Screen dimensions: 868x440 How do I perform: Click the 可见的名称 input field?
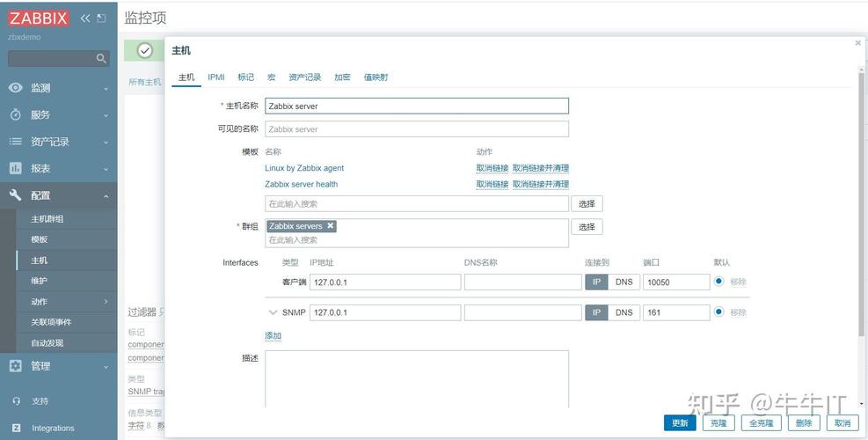coord(417,129)
